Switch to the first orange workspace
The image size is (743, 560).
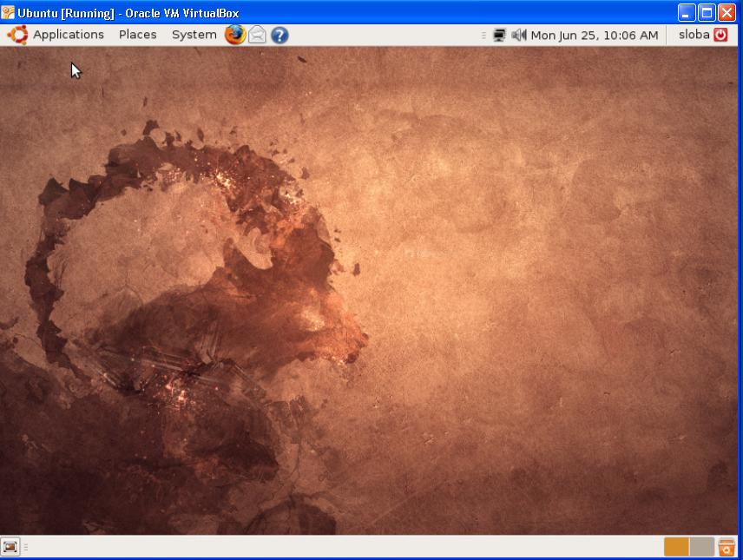[x=676, y=547]
